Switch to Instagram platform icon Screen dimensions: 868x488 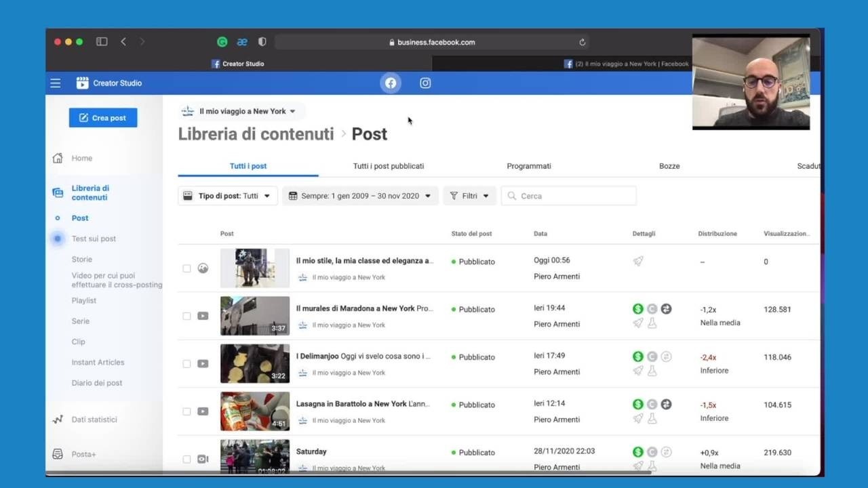pos(425,83)
